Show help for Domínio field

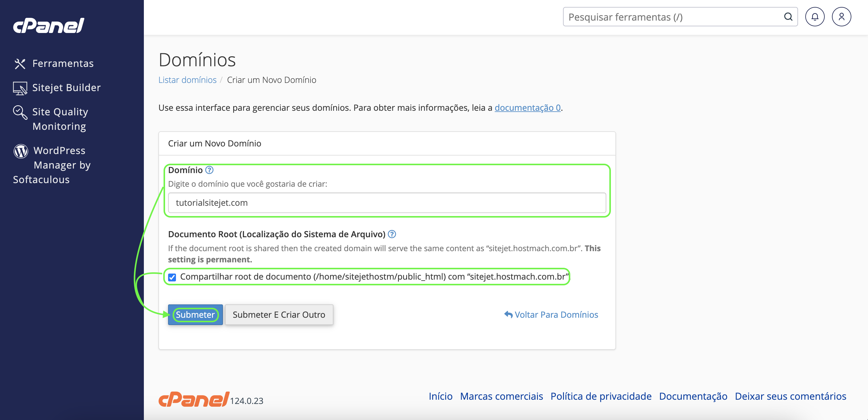(x=209, y=170)
